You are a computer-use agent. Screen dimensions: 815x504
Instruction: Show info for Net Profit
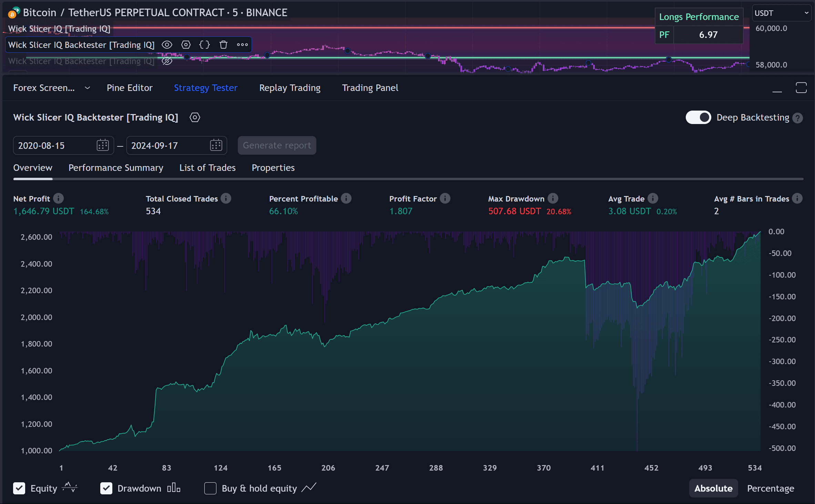coord(59,198)
